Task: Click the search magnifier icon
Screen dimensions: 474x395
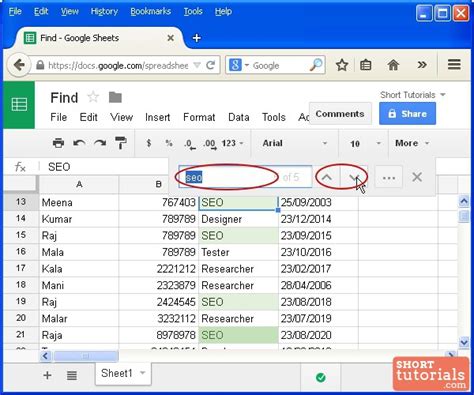Action: (x=316, y=65)
